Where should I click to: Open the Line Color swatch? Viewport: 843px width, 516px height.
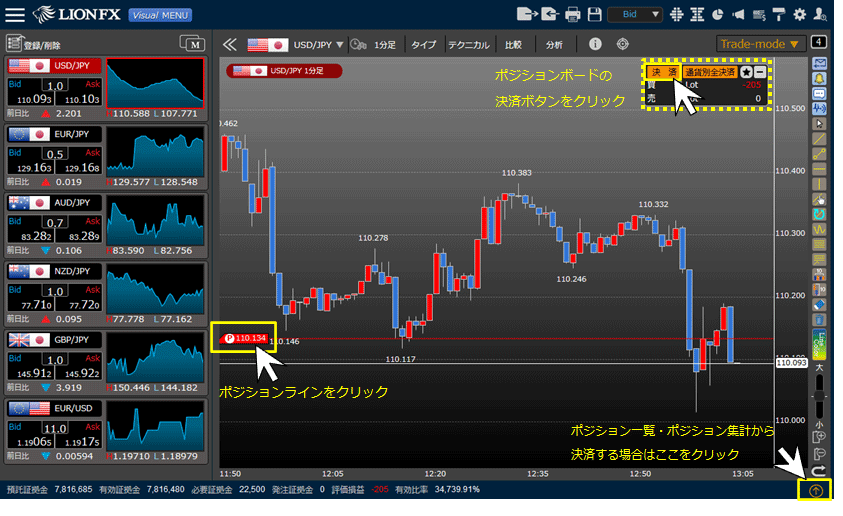point(819,345)
